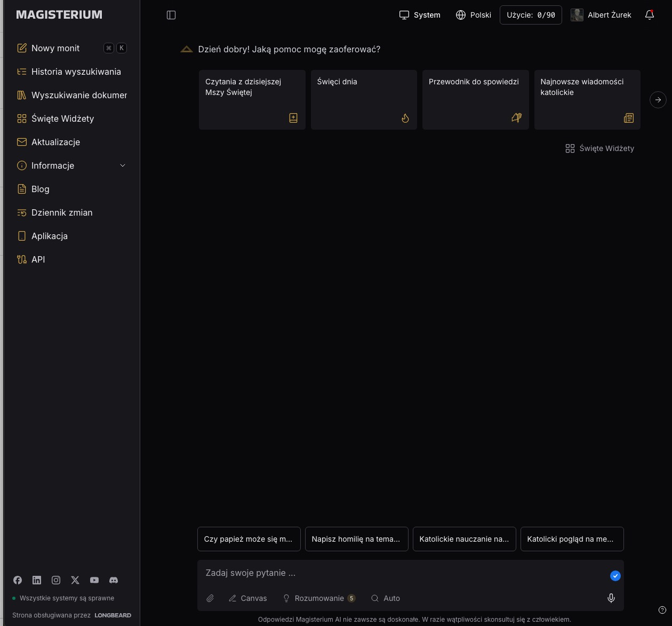Select suggestion 'Napisz homilię na tema...'
Image resolution: width=672 pixels, height=626 pixels.
click(357, 539)
